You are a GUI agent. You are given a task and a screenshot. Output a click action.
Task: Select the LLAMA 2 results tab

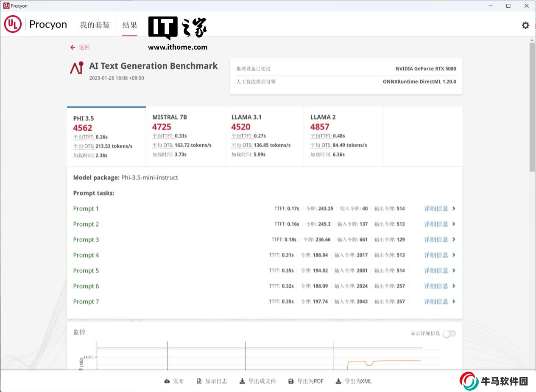coord(343,136)
